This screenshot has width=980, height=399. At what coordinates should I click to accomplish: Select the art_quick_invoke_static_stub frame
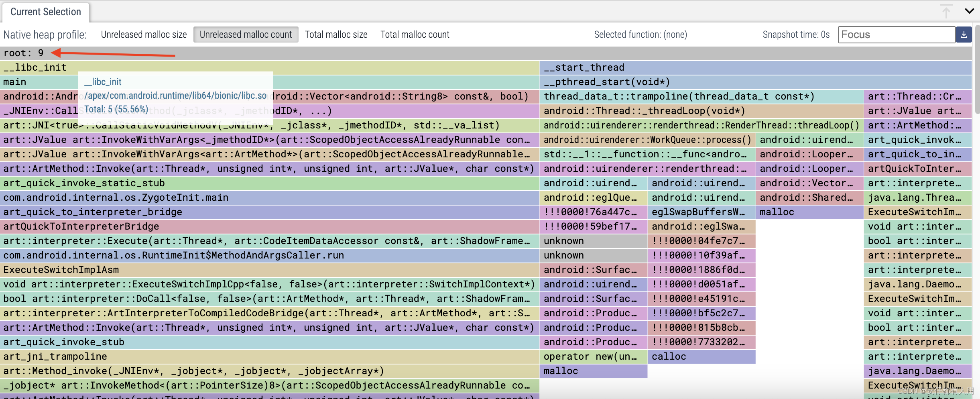pos(270,183)
